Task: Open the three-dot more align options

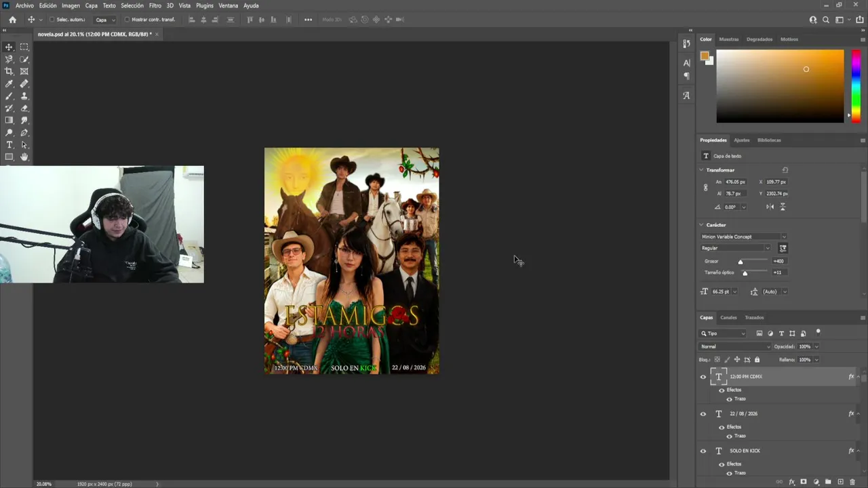Action: 308,20
